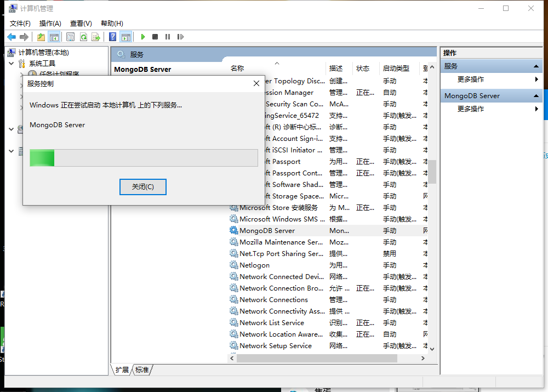Collapse the 系统工具 tree node
Image resolution: width=548 pixels, height=392 pixels.
pos(11,63)
